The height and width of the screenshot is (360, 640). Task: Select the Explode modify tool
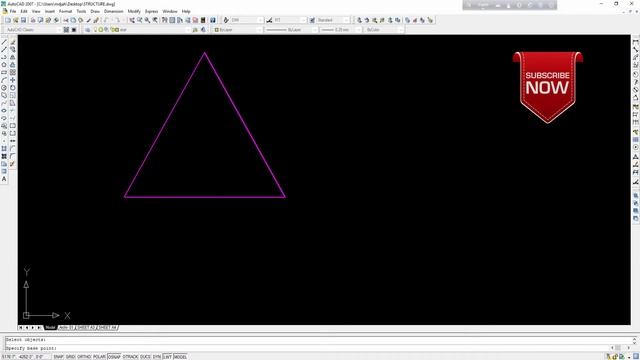pos(13,164)
